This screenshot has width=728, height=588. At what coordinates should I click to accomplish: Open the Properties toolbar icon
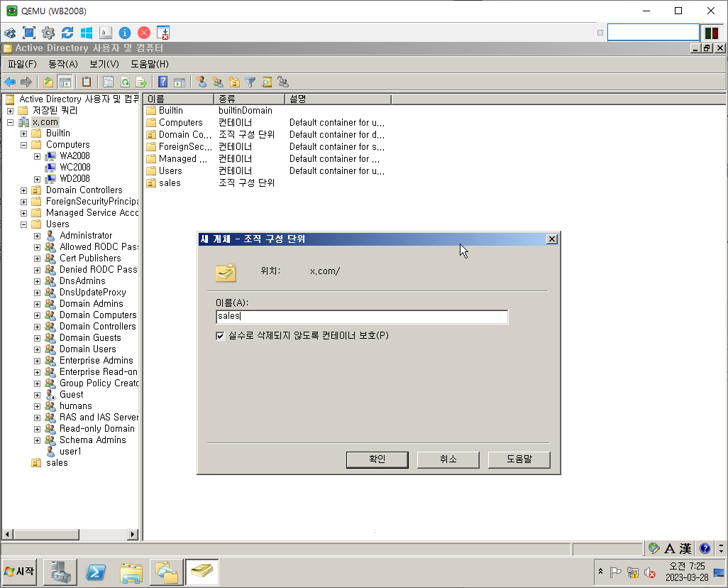tap(108, 82)
